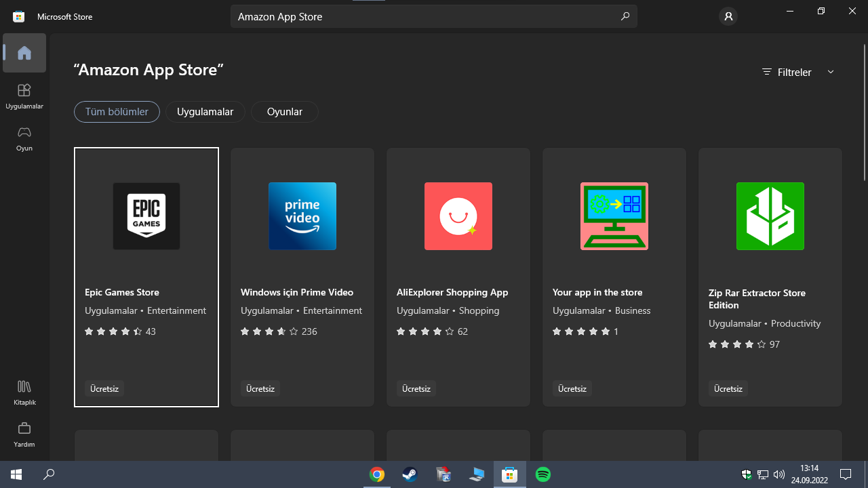Click Ücretsiz on AliExplorer Shopping App
Viewport: 868px width, 488px height.
click(x=416, y=388)
